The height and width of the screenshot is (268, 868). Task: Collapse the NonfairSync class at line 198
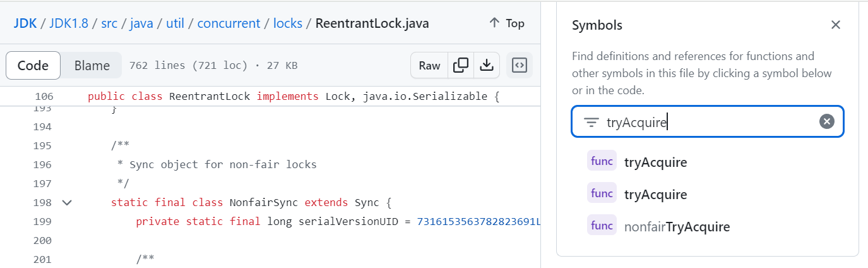(67, 203)
